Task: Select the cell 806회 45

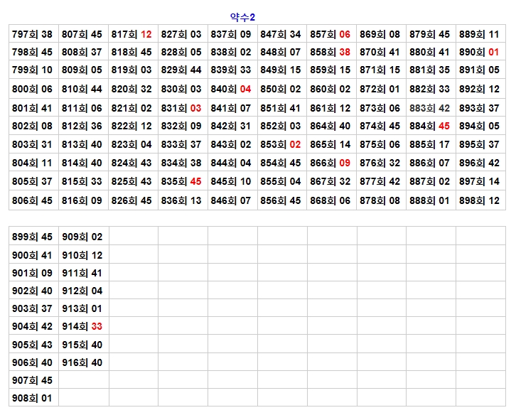Action: coord(33,201)
